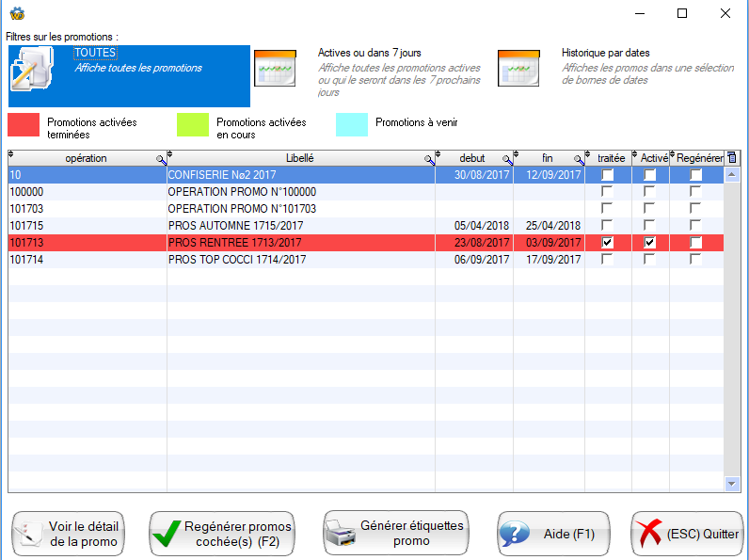
Task: Click the search magnifier in Libellé column header
Action: 429,160
